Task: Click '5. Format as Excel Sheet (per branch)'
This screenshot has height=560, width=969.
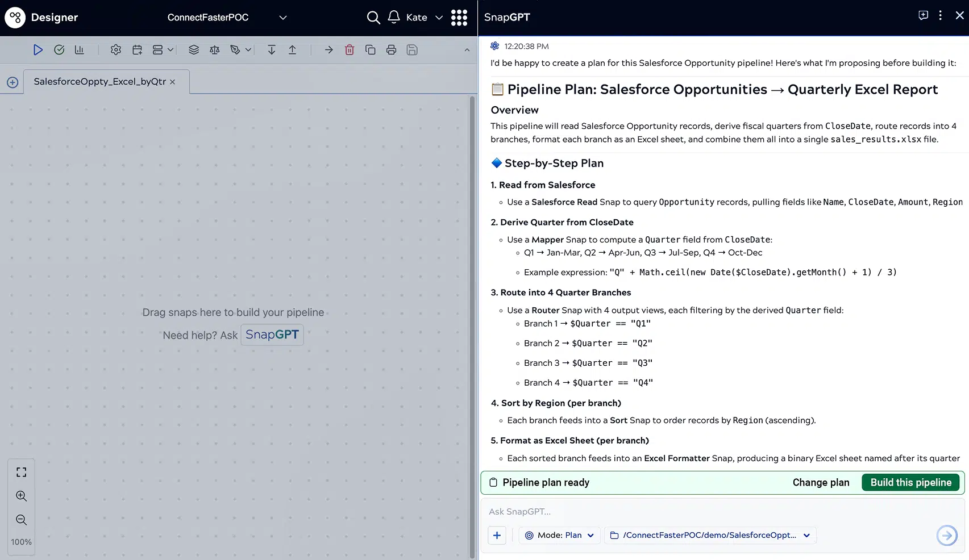Action: (x=569, y=441)
